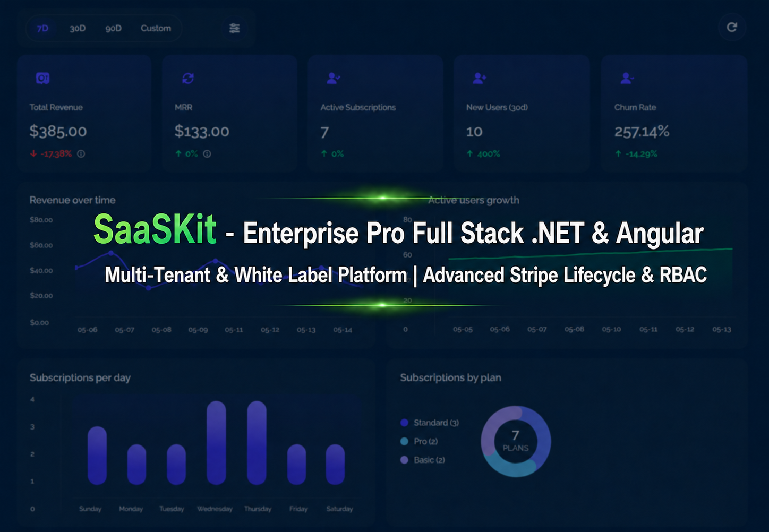Click the -14.29% churn change value
The image size is (769, 532).
636,153
